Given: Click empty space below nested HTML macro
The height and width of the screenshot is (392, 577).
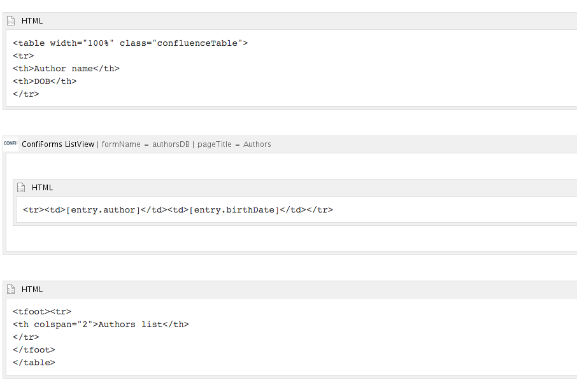Looking at the screenshot, I should (255, 238).
